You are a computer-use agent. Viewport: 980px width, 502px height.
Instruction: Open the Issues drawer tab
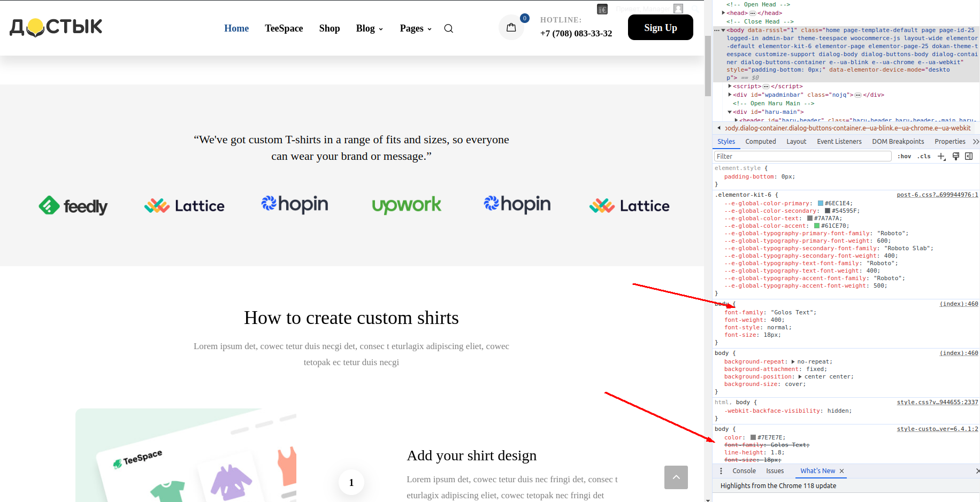(775, 471)
